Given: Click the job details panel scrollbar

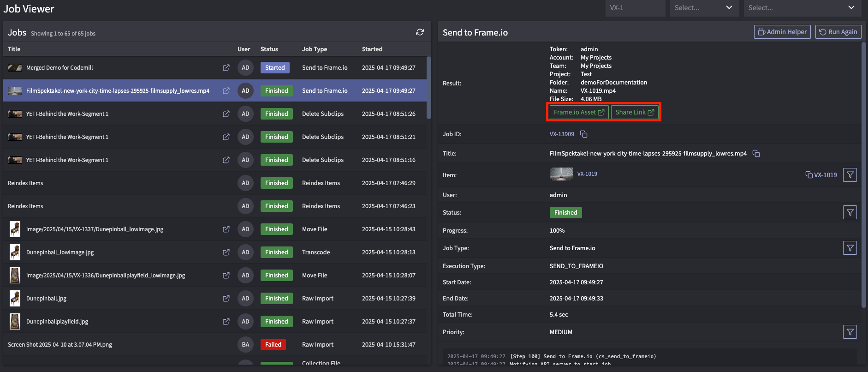Looking at the screenshot, I should pyautogui.click(x=864, y=175).
